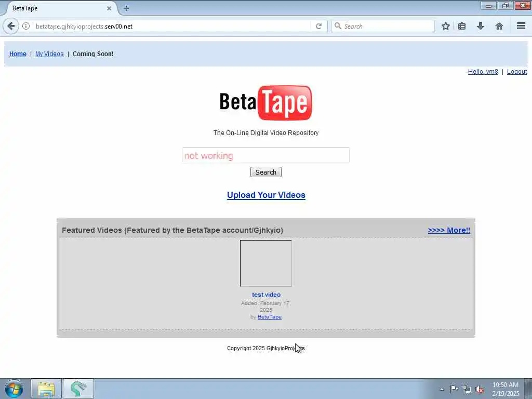Open the network tray icon
532x399 pixels.
pyautogui.click(x=467, y=389)
